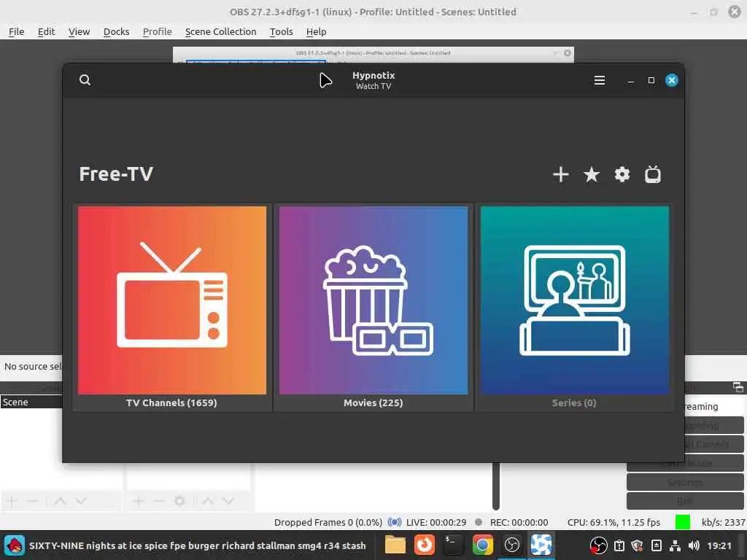This screenshot has height=560, width=747.
Task: Open the TV Channels (1659) card
Action: coord(172,307)
